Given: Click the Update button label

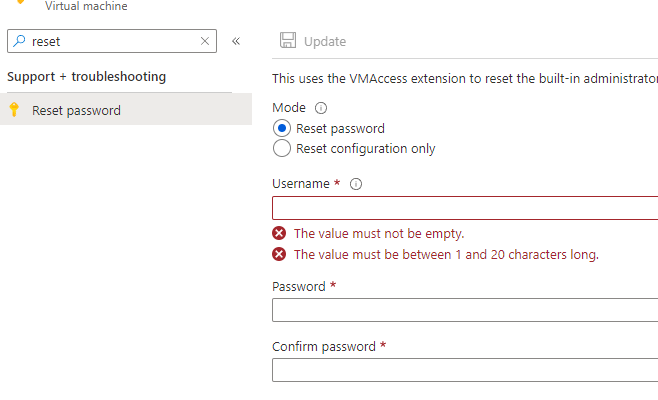Looking at the screenshot, I should (x=325, y=42).
